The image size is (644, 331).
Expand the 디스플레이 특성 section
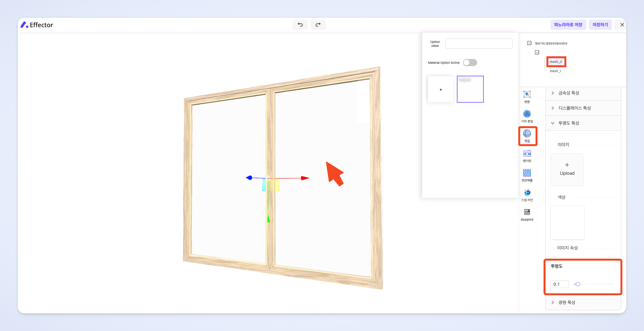tap(583, 108)
